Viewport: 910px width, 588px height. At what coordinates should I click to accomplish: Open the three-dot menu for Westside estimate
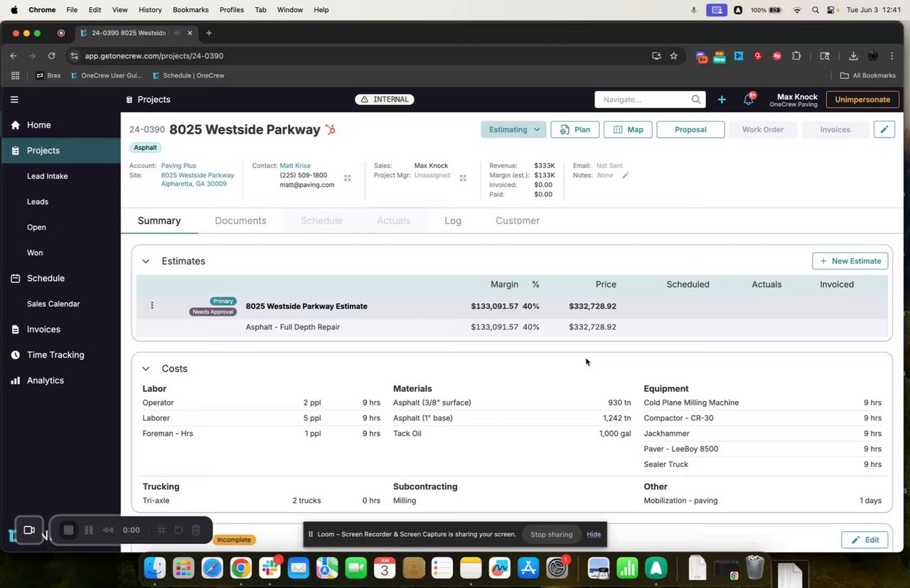pos(152,306)
